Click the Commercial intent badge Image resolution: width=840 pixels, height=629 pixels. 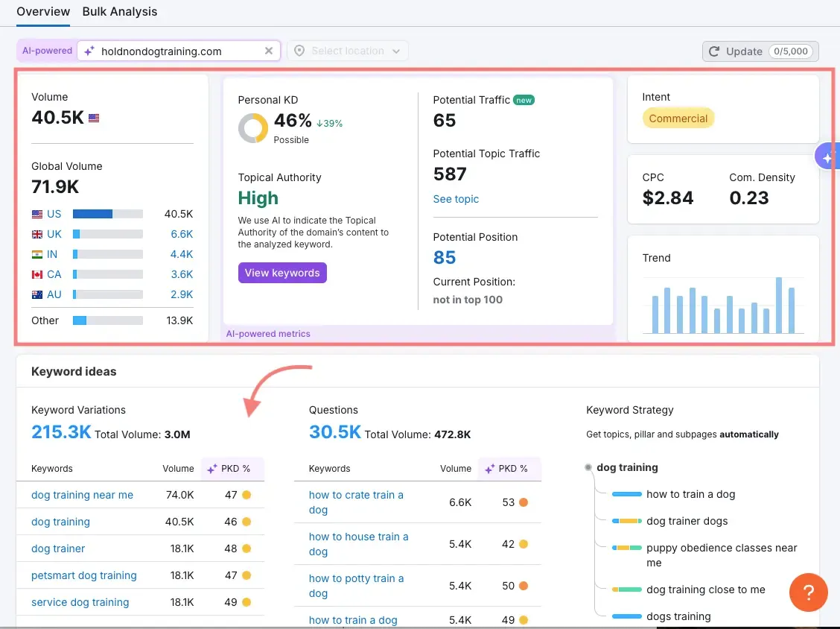pyautogui.click(x=678, y=118)
